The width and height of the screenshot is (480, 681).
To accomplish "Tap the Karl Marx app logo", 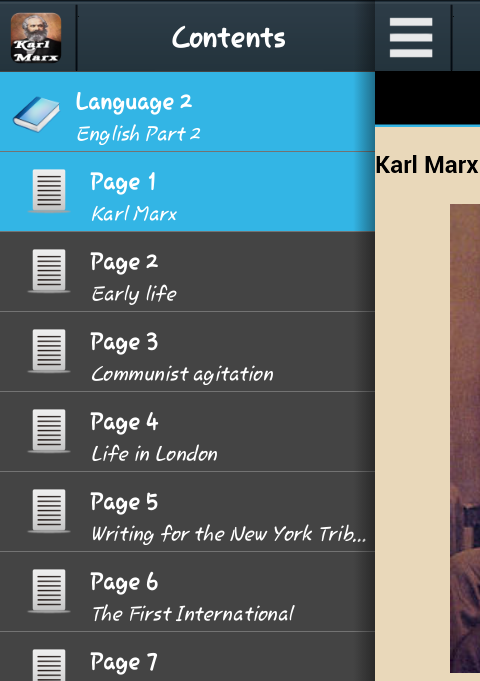I will pyautogui.click(x=36, y=38).
